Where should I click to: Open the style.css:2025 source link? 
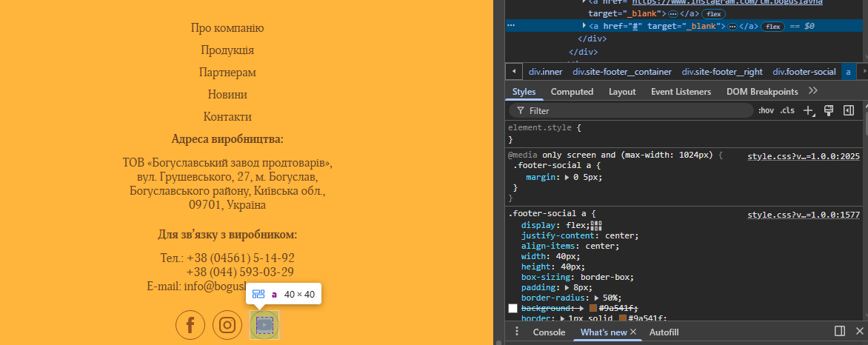(x=804, y=156)
